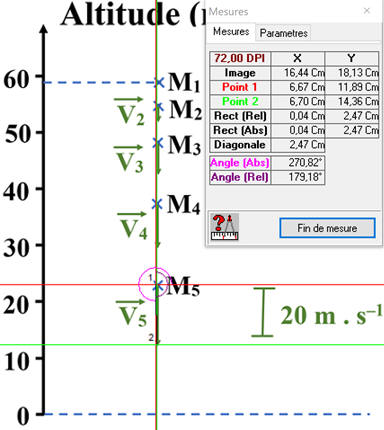The width and height of the screenshot is (384, 430).
Task: Click the 72,00 DPI header cell
Action: [240, 58]
